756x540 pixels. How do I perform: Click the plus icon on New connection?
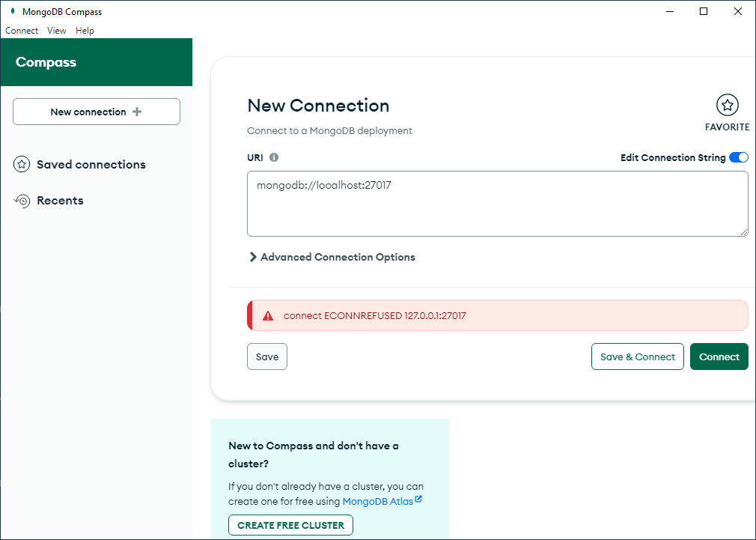tap(136, 112)
